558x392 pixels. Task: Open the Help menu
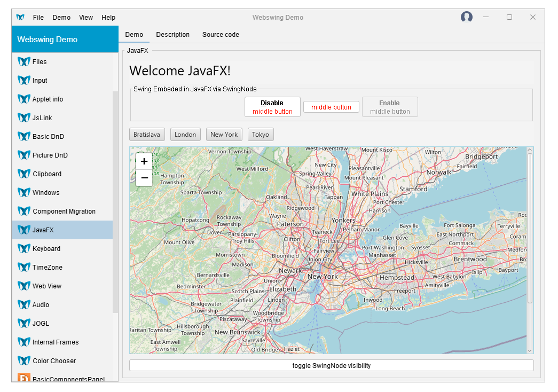[108, 18]
